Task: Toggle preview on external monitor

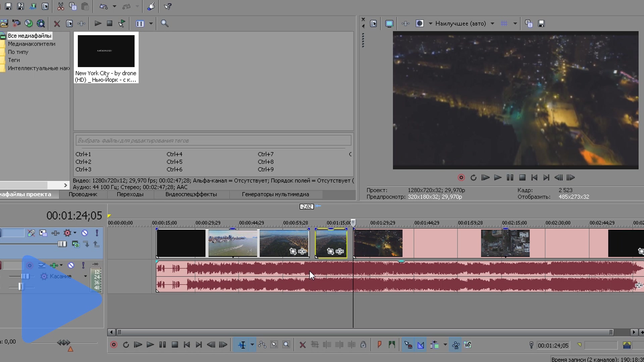Action: 389,23
